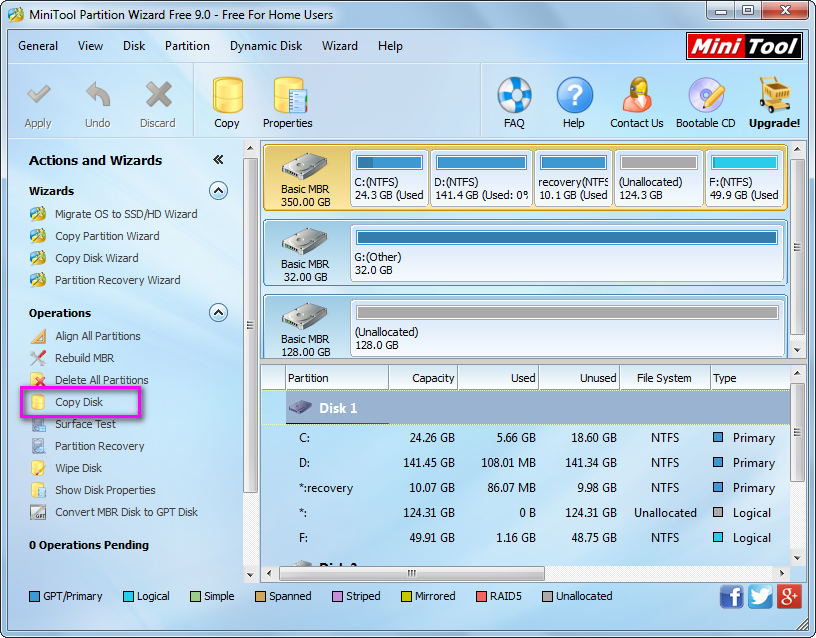The width and height of the screenshot is (816, 638).
Task: Select 124.3 GB Unallocated block in disk map
Action: (658, 178)
